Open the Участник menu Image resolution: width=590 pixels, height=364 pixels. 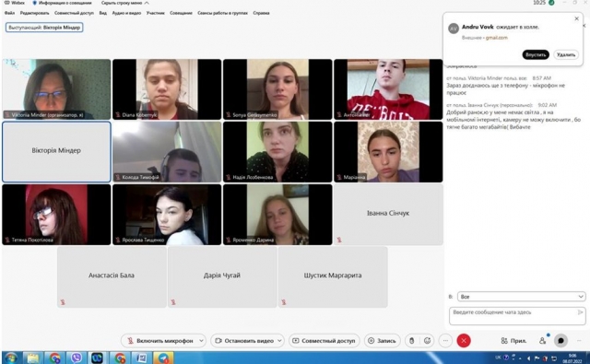[156, 13]
